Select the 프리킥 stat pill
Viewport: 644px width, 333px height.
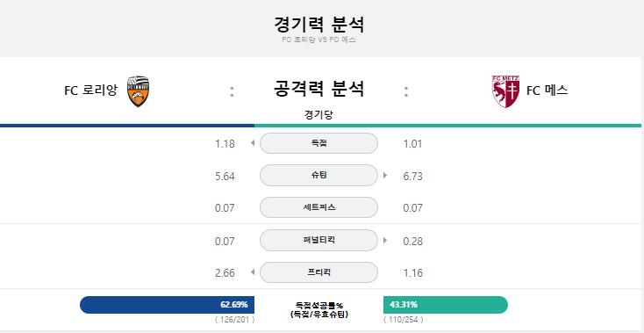(x=318, y=272)
